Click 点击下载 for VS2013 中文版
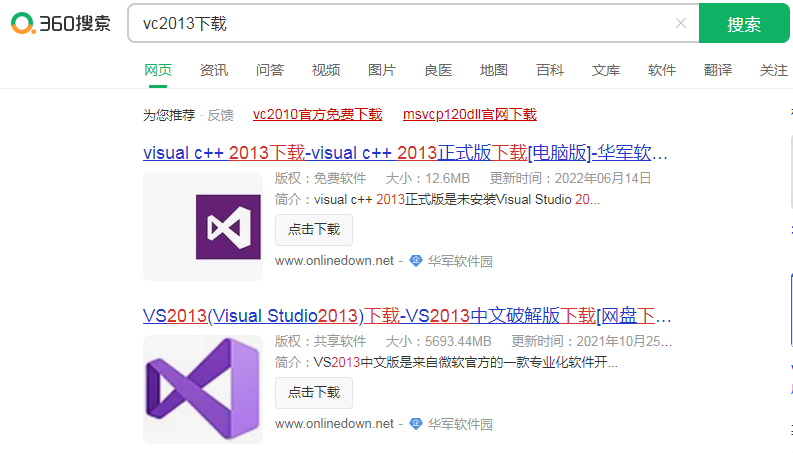The width and height of the screenshot is (793, 453). tap(314, 392)
